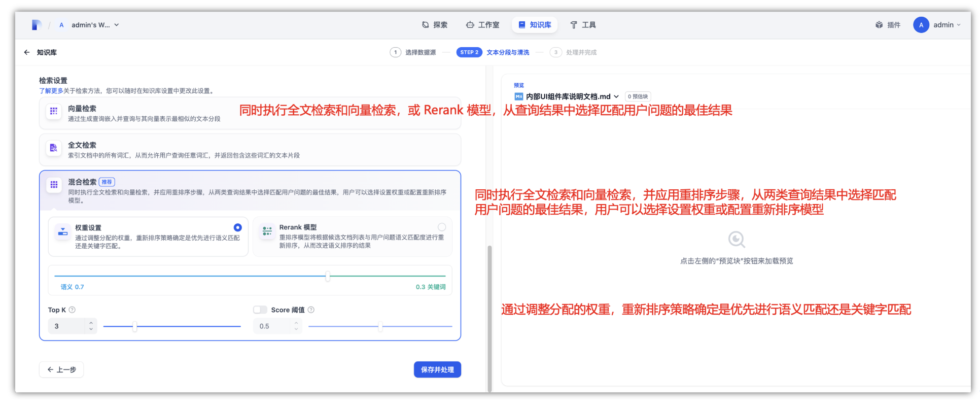Screen dimensions: 980x402
Task: Expand the admin account menu
Action: pyautogui.click(x=947, y=25)
